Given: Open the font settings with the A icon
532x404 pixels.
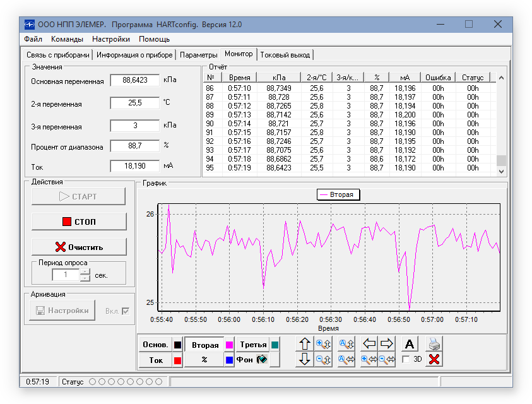Looking at the screenshot, I should coord(409,343).
